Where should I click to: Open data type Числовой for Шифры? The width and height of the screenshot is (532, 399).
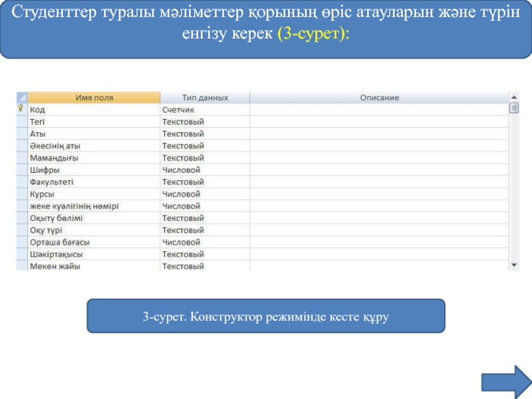click(x=205, y=170)
